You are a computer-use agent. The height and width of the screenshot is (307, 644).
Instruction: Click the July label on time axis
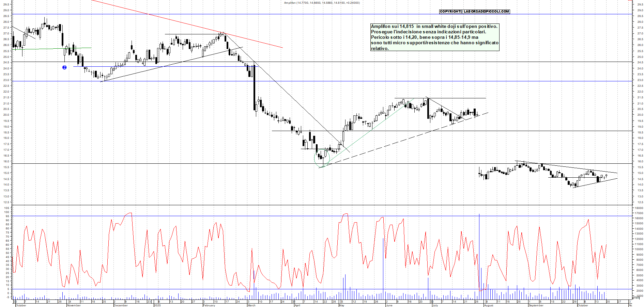click(435, 305)
